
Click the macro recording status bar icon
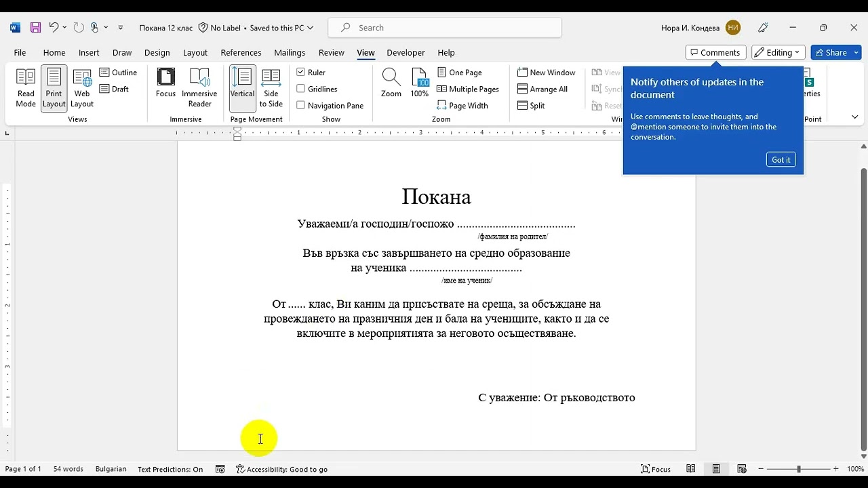click(x=220, y=469)
